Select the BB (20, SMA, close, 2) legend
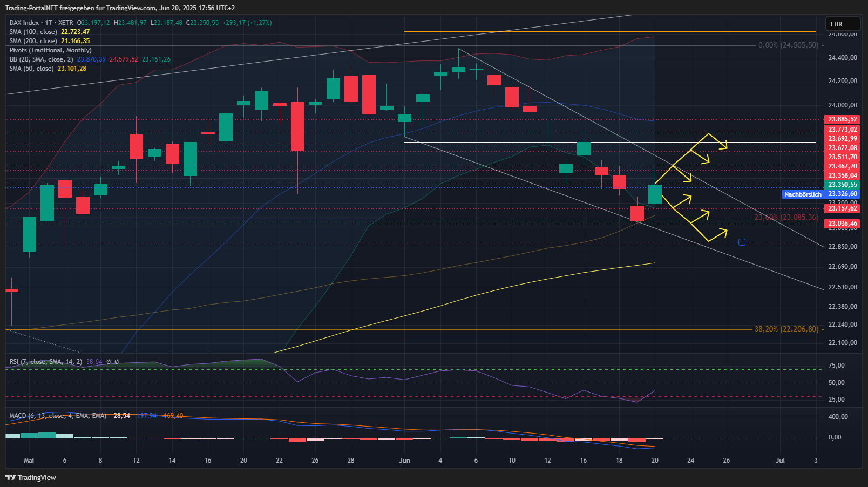The image size is (868, 487). [41, 59]
